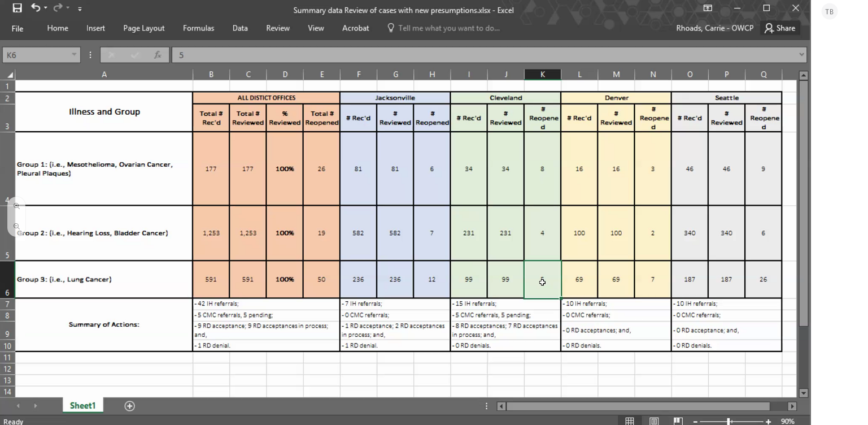Click the zoom out minus button

pos(695,422)
